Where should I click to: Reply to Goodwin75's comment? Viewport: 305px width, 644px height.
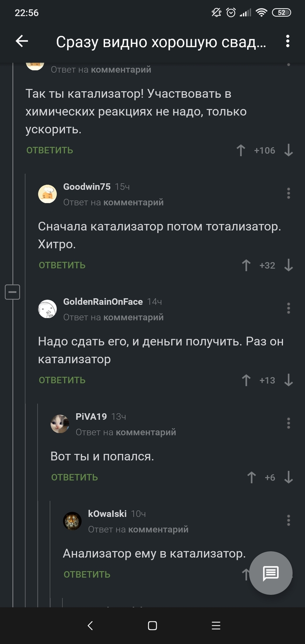coord(62,265)
